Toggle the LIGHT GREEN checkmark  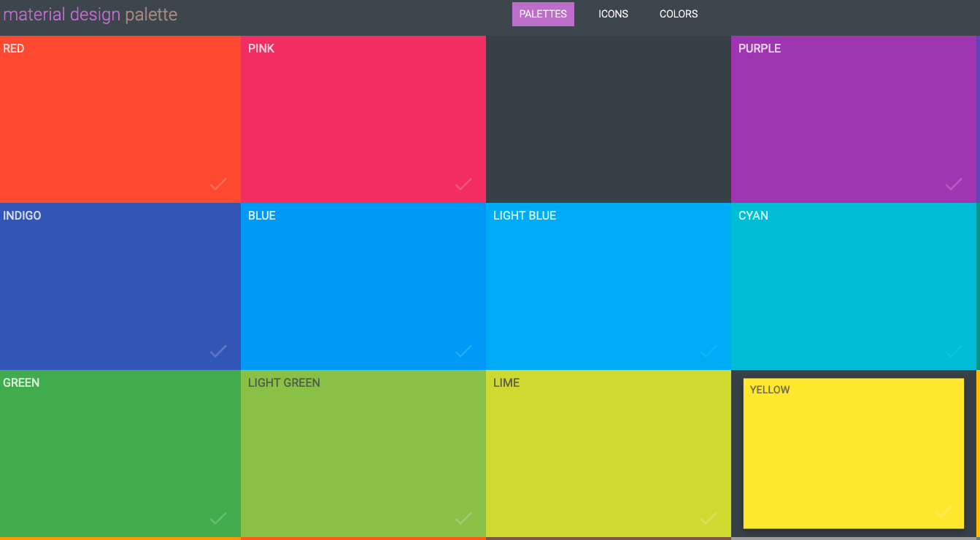[463, 519]
